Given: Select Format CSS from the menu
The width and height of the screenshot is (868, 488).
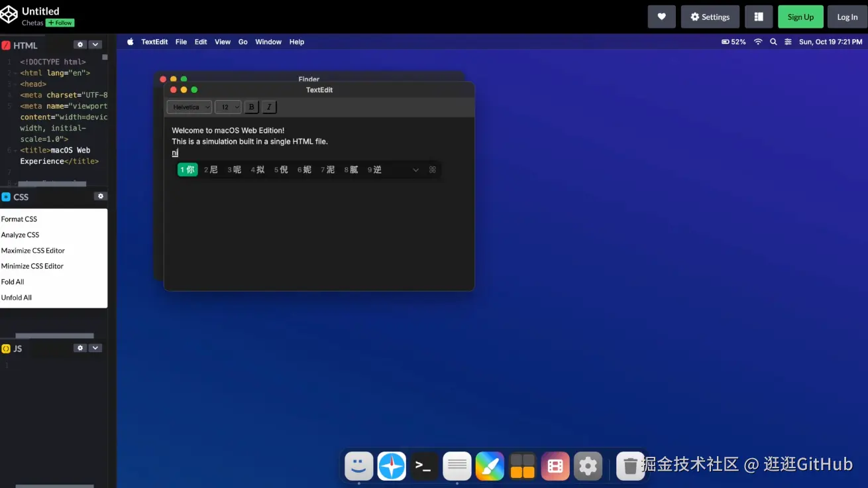Looking at the screenshot, I should [x=19, y=219].
